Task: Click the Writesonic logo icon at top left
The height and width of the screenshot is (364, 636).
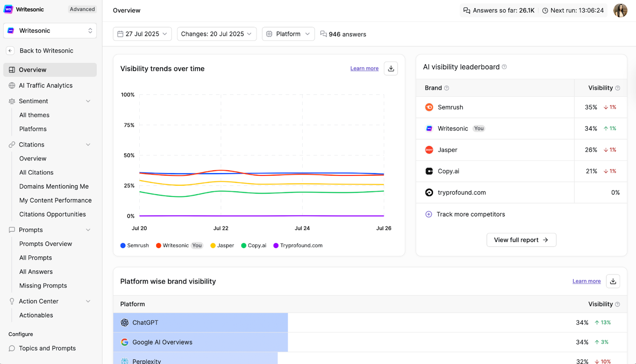Action: coord(8,9)
